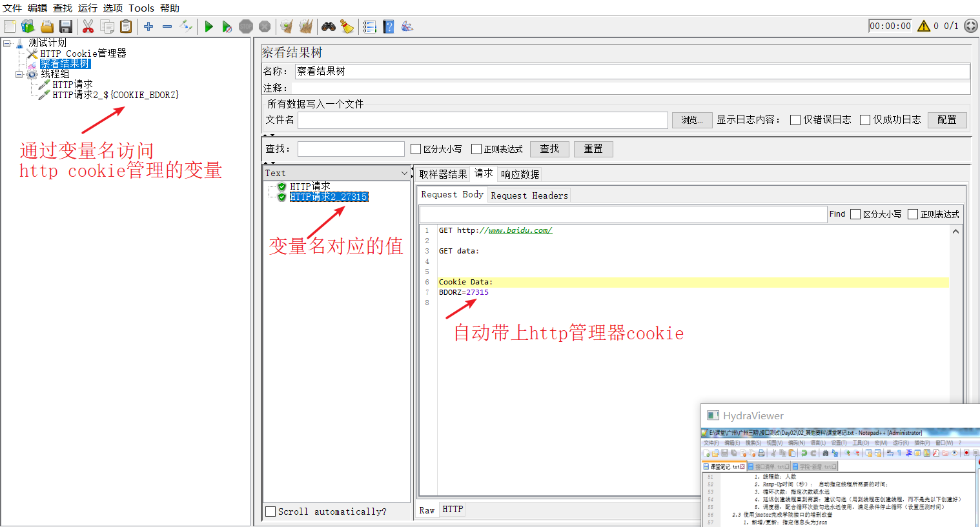Clear all results with the double-broom icon
Screen dimensions: 980x527
coord(305,26)
